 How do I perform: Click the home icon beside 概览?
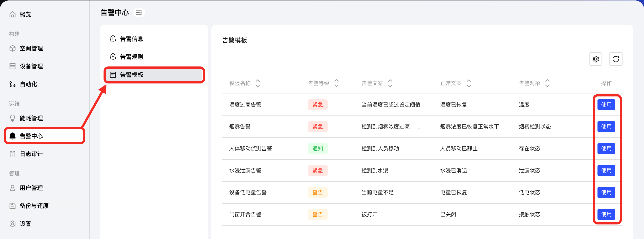(x=13, y=14)
